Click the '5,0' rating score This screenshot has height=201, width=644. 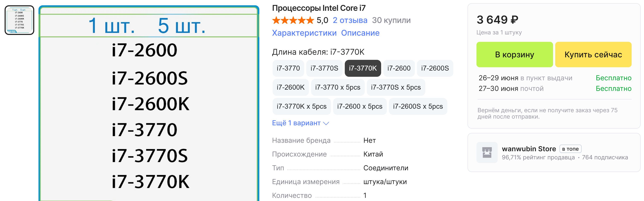tap(323, 20)
